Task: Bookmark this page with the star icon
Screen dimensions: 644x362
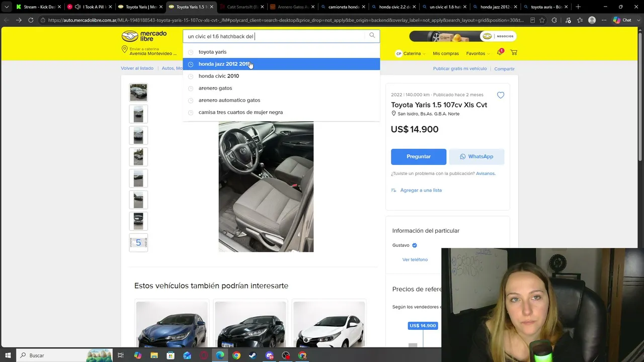Action: coord(542,20)
